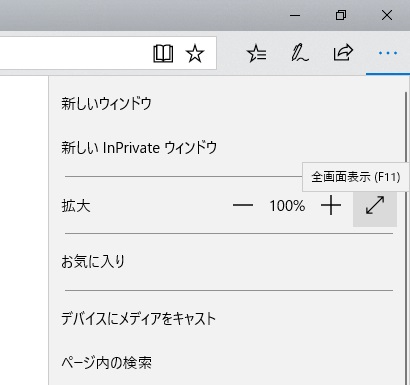Open お気に入り from the menu
This screenshot has width=410, height=385.
(227, 262)
